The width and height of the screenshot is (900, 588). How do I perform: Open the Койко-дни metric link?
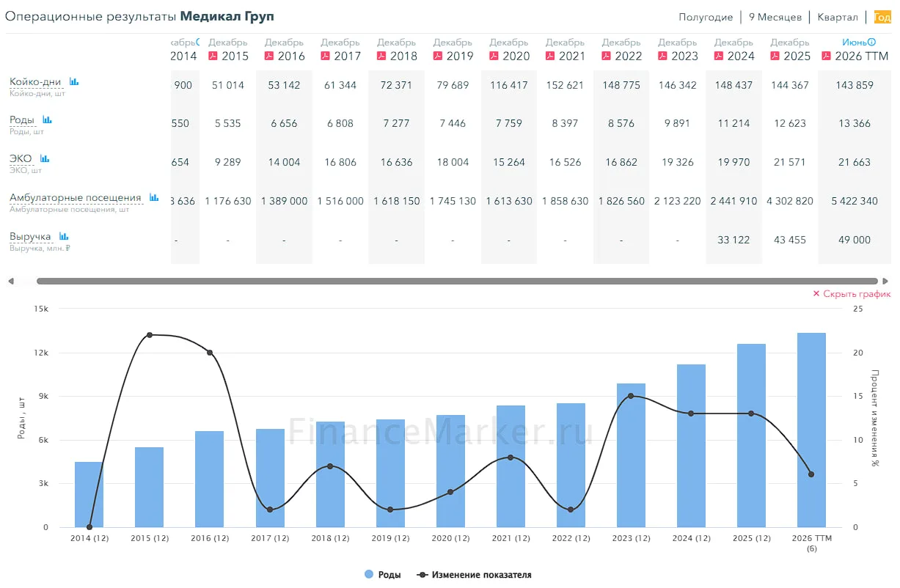coord(35,82)
